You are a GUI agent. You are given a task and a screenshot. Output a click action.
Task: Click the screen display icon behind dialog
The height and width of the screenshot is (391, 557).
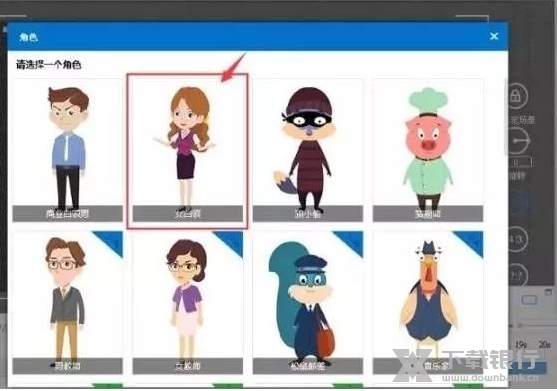[529, 300]
